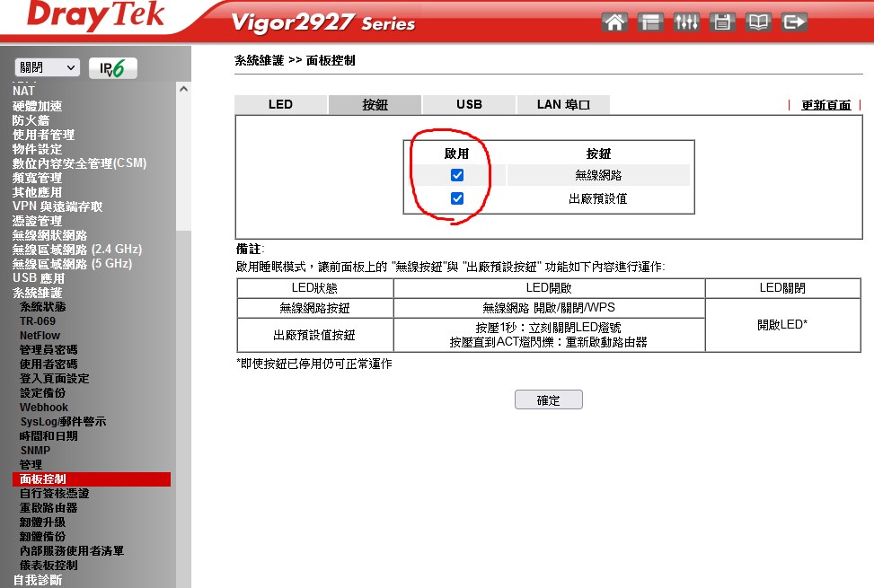Viewport: 874px width, 588px height.
Task: Uncheck the 無線網路 button enable checkbox
Action: [457, 175]
